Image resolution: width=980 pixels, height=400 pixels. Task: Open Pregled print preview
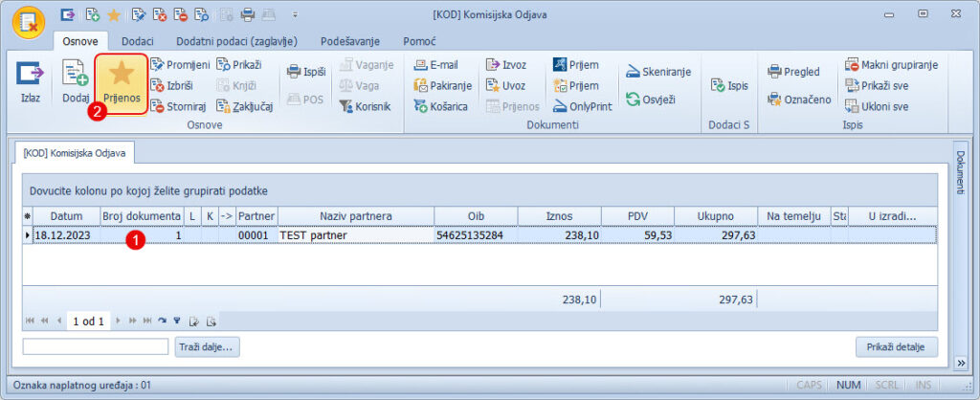pyautogui.click(x=793, y=73)
